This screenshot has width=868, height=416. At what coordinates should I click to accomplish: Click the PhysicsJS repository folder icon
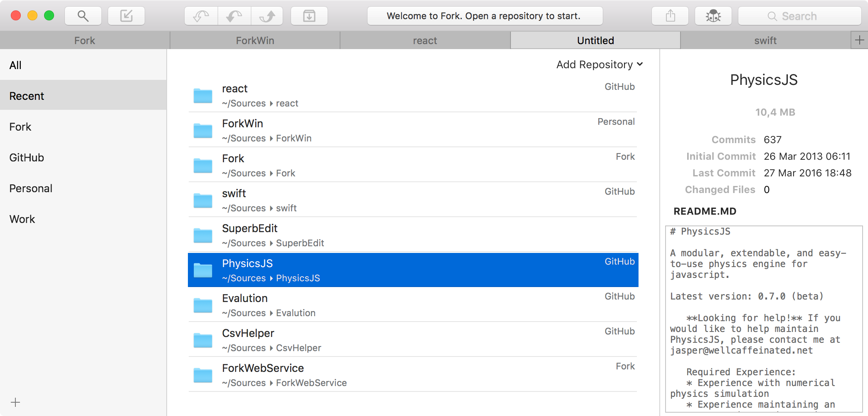click(203, 270)
